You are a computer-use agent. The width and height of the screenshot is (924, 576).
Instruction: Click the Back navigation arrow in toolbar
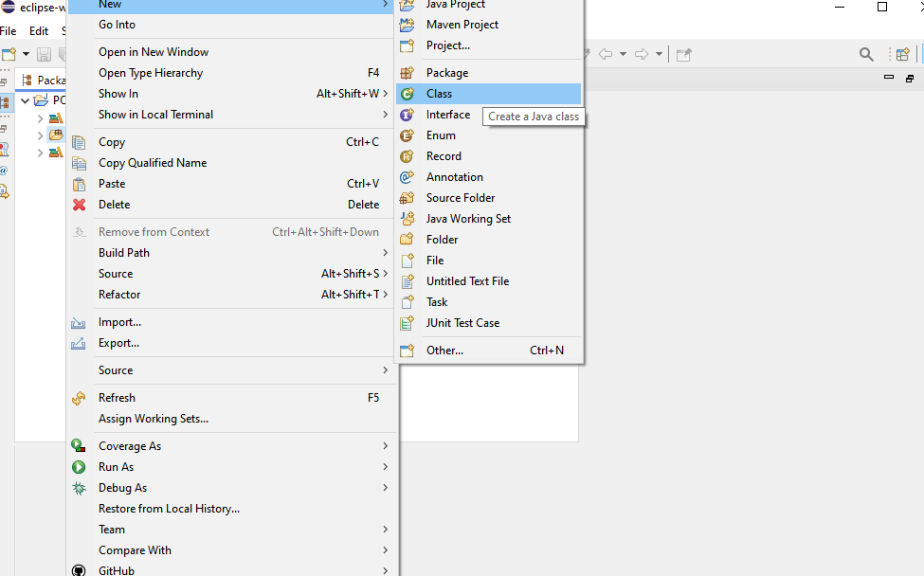(x=606, y=54)
